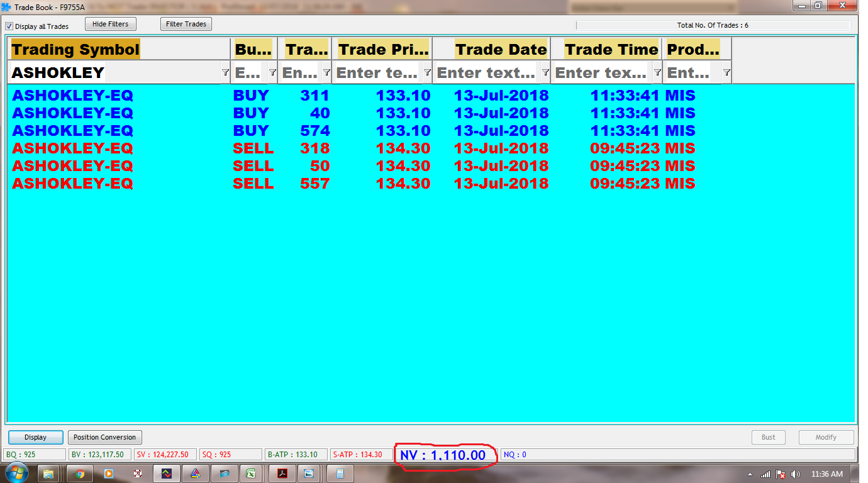
Task: Open Windows Explorer from the taskbar
Action: coord(48,474)
